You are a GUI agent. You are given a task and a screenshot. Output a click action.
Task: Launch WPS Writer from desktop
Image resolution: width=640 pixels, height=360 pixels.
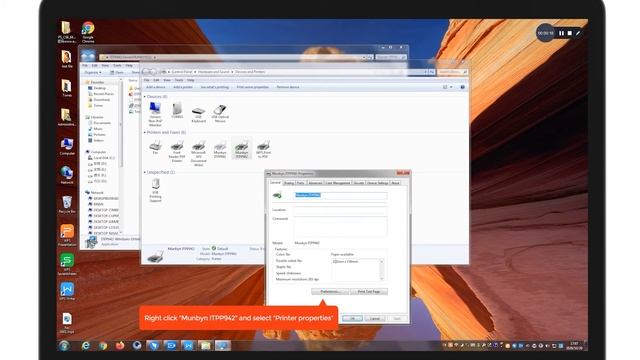(x=67, y=291)
